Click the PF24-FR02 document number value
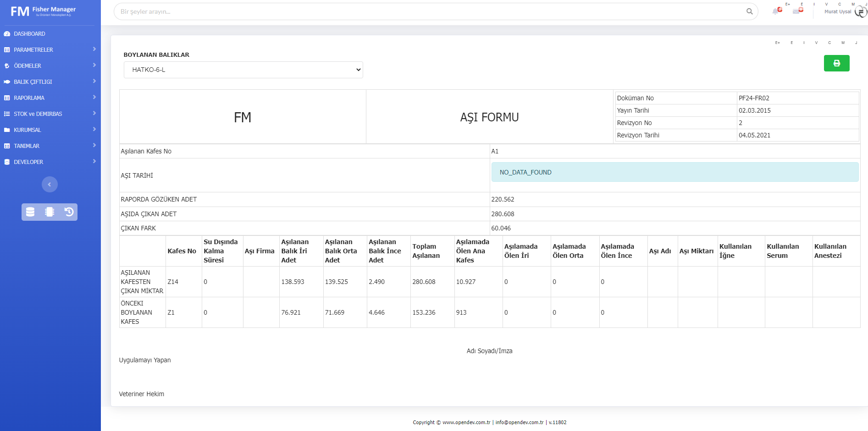Viewport: 868px width, 431px height. (x=754, y=98)
